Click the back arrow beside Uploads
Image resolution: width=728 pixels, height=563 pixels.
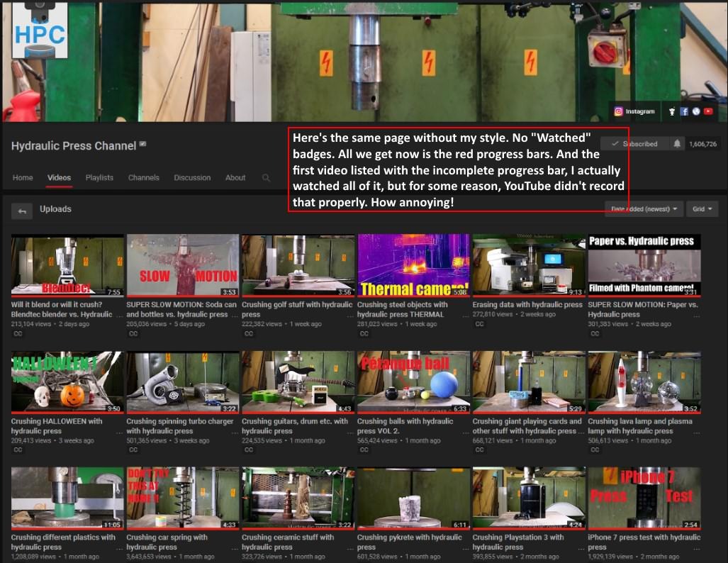click(22, 211)
